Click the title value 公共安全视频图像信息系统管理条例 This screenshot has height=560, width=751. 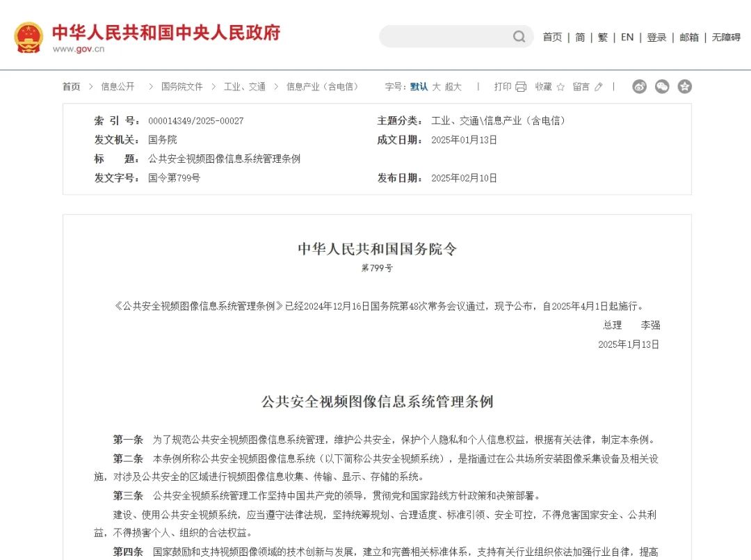click(224, 159)
